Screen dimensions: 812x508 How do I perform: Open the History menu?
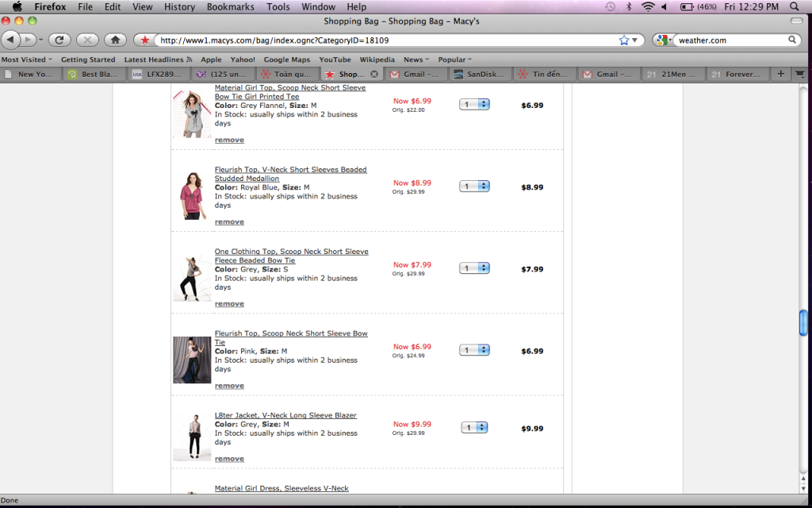coord(179,6)
